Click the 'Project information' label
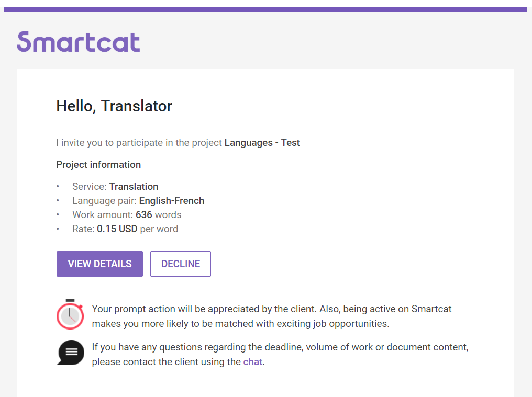The image size is (532, 397). [98, 164]
